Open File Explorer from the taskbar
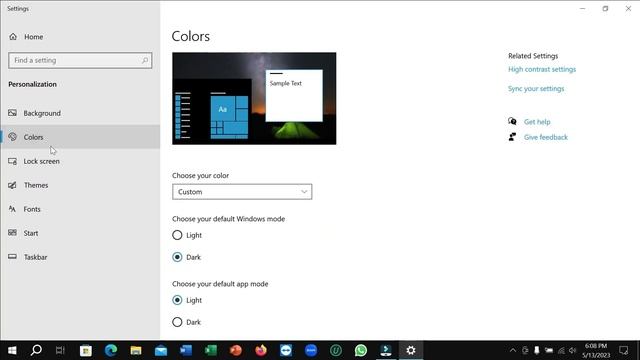Viewport: 640px width, 360px height. pyautogui.click(x=136, y=350)
